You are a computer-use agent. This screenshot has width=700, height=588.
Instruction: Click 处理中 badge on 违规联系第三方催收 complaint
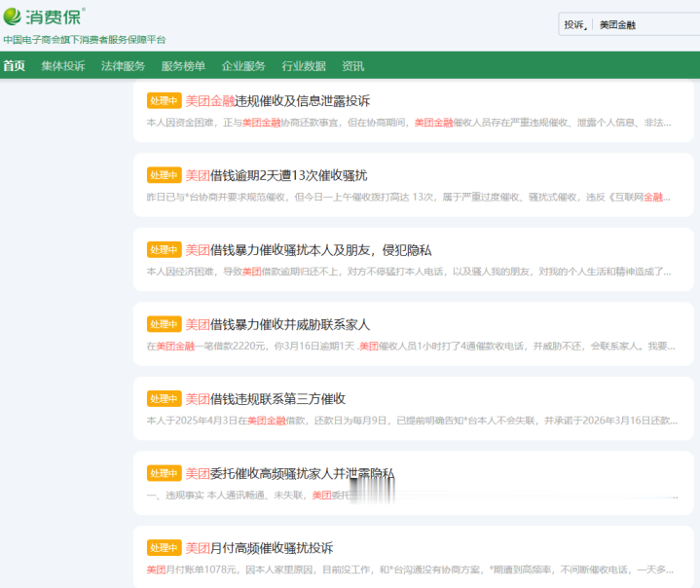point(164,398)
